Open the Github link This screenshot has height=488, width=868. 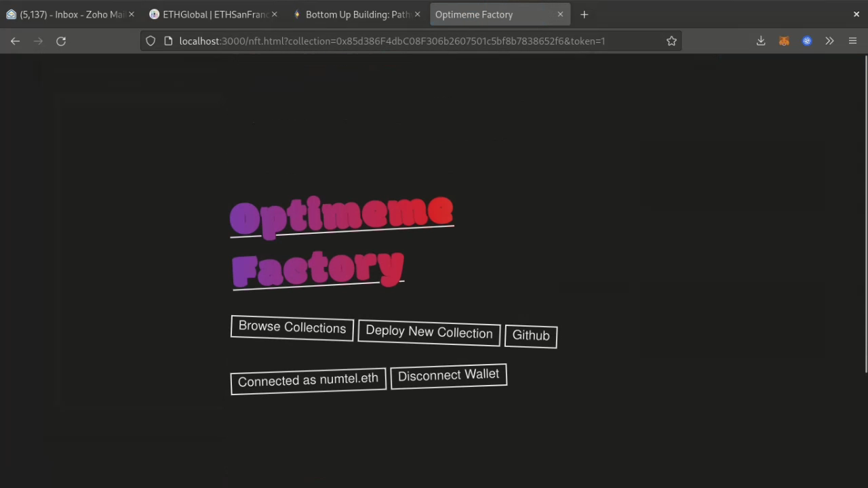click(531, 336)
